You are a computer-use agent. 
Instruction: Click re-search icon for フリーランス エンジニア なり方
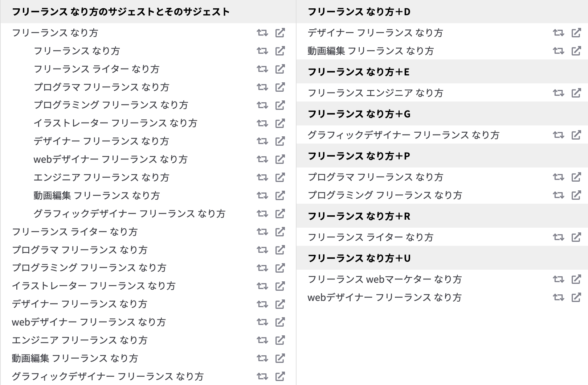pos(558,93)
